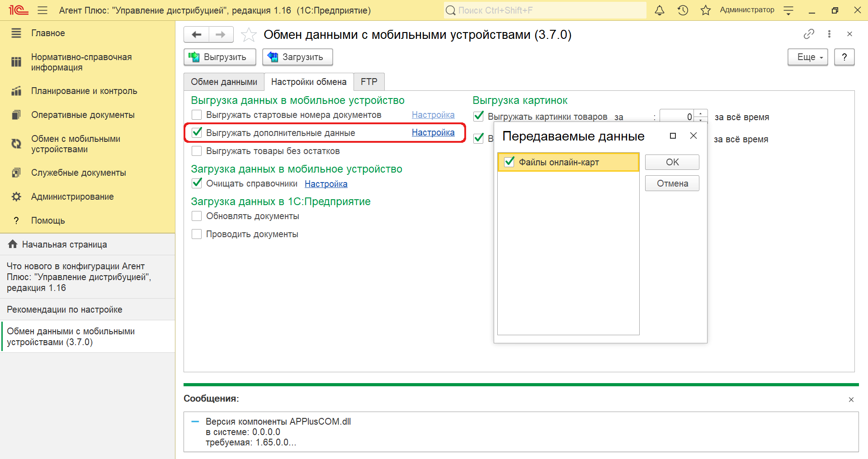Open notifications bell icon
The width and height of the screenshot is (868, 459).
coord(660,10)
